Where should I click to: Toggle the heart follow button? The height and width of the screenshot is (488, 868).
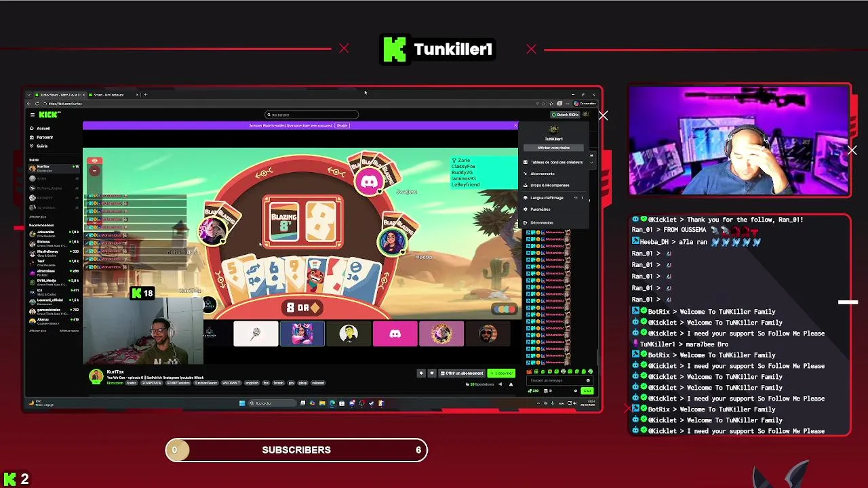431,373
